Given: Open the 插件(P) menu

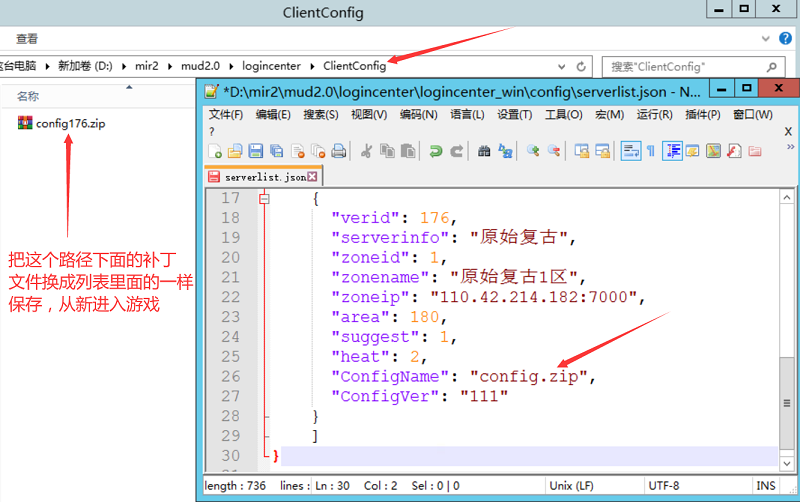Looking at the screenshot, I should pos(703,115).
